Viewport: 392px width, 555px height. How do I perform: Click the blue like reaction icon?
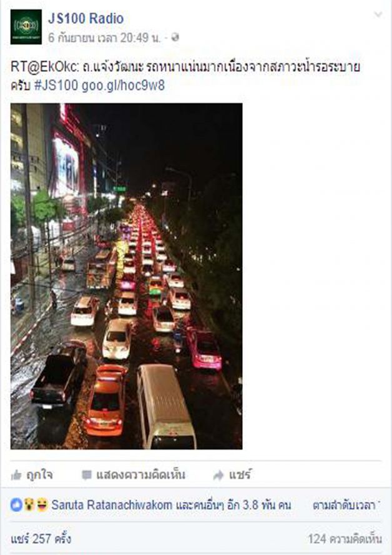(x=16, y=505)
